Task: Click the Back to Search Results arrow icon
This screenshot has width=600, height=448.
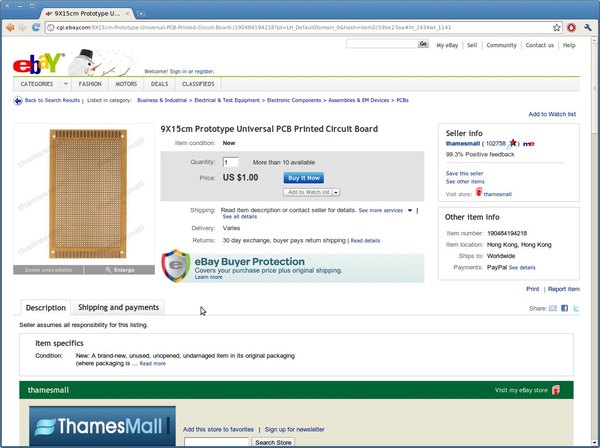Action: click(x=18, y=101)
